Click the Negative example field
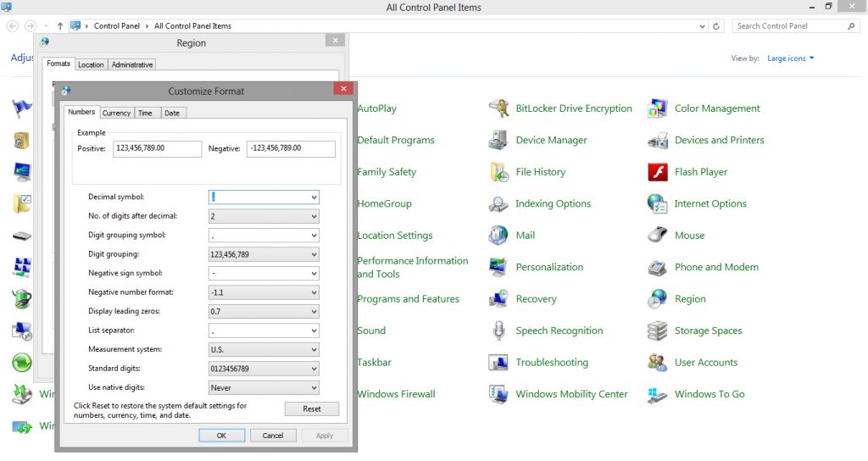The width and height of the screenshot is (868, 461). [292, 148]
